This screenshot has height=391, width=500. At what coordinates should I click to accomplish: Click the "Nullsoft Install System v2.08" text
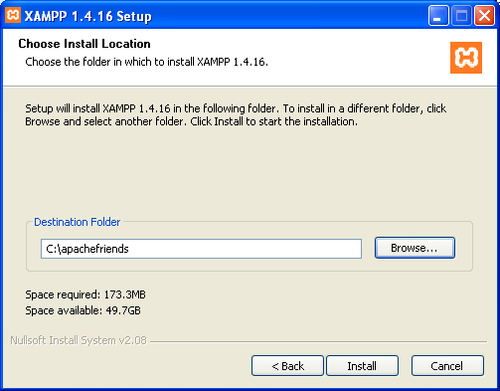[78, 340]
